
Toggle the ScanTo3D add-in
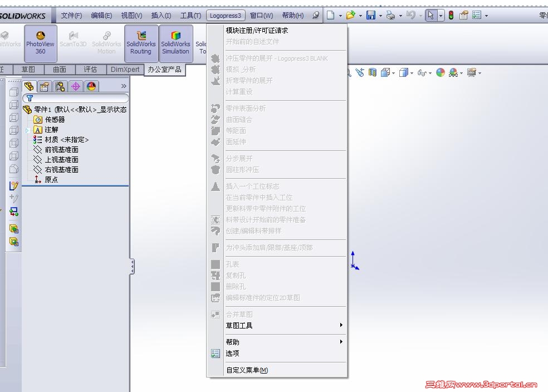(73, 40)
